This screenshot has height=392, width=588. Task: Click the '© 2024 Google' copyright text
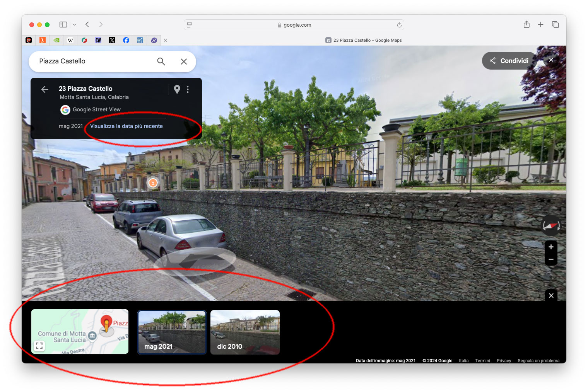coord(437,361)
